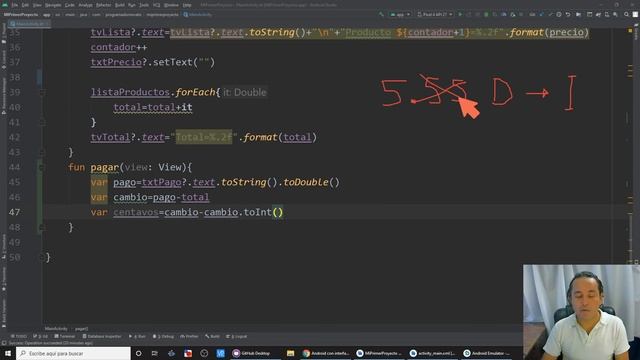Click line number 47 in gutter
The image size is (640, 360).
coord(14,212)
